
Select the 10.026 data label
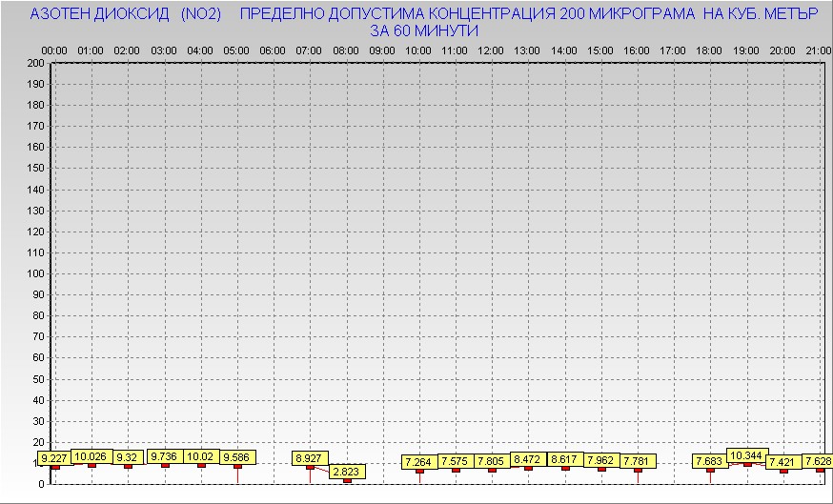[91, 456]
